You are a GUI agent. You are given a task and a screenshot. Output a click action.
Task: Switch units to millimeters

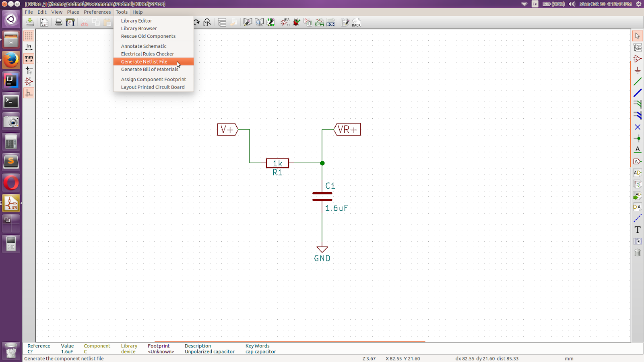pyautogui.click(x=29, y=59)
